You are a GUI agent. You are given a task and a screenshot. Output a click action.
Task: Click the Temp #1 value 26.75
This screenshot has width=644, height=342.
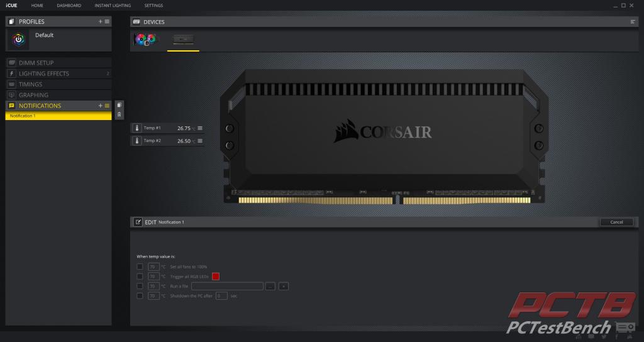184,128
